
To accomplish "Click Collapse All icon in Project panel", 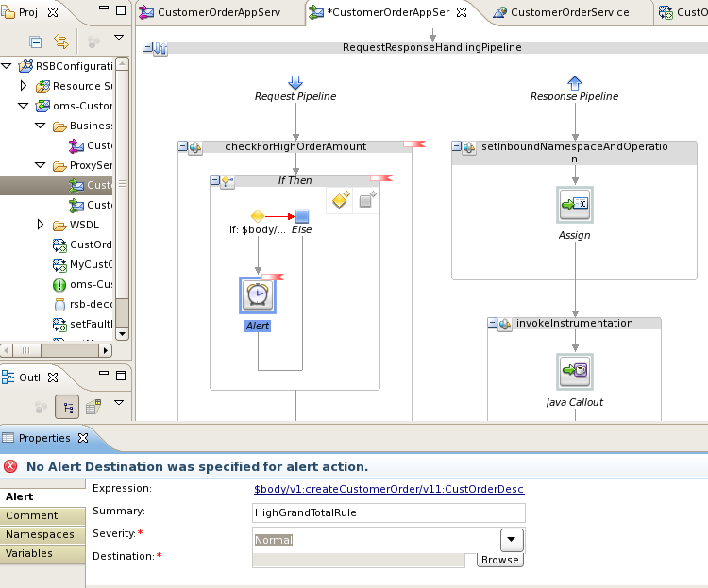I will click(35, 42).
